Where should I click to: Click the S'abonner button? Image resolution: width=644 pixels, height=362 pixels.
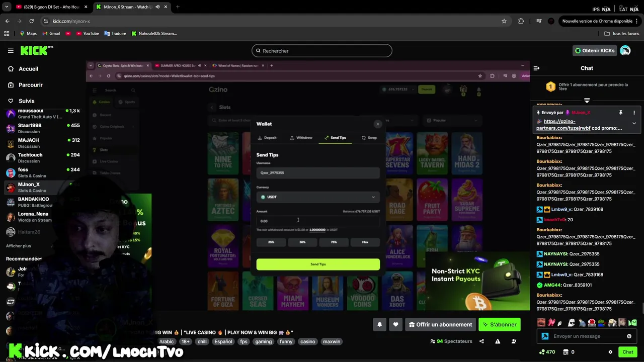pos(500,325)
